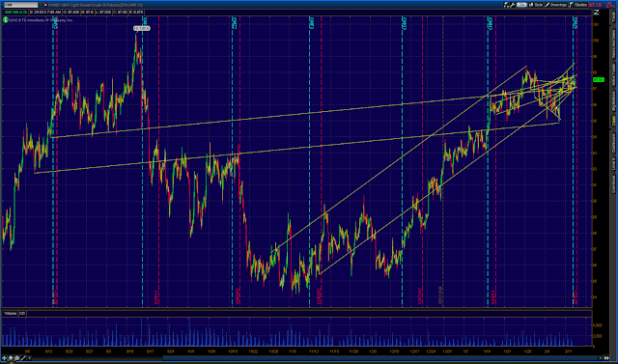Open chart settings wrench icon
This screenshot has width=618, height=364.
pyautogui.click(x=513, y=5)
